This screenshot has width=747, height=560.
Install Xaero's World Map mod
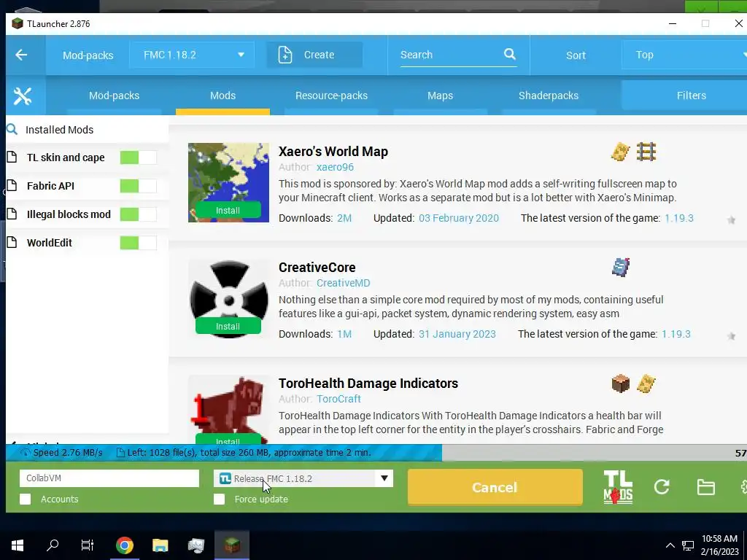228,211
